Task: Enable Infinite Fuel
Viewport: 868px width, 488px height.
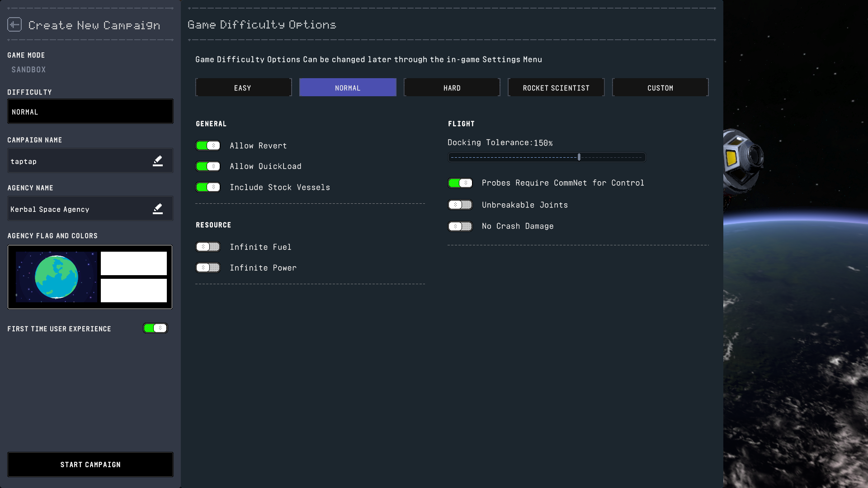Action: [x=208, y=247]
